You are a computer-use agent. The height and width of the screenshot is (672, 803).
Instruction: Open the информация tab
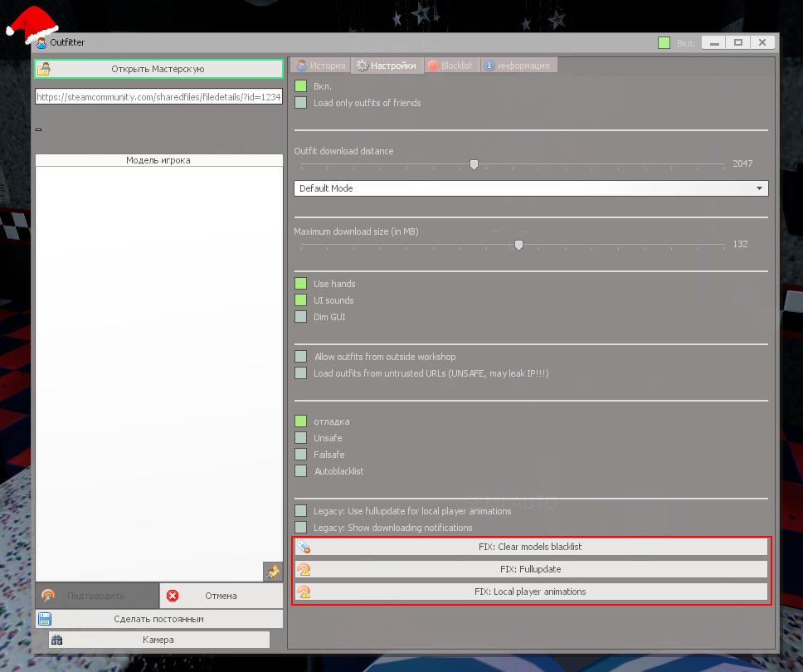click(518, 66)
